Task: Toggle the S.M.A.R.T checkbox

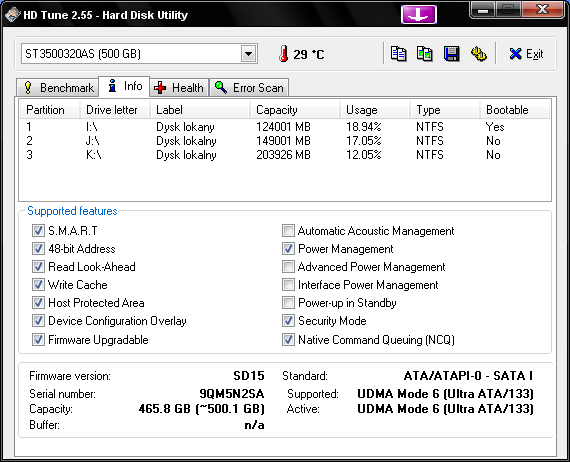Action: (x=38, y=230)
